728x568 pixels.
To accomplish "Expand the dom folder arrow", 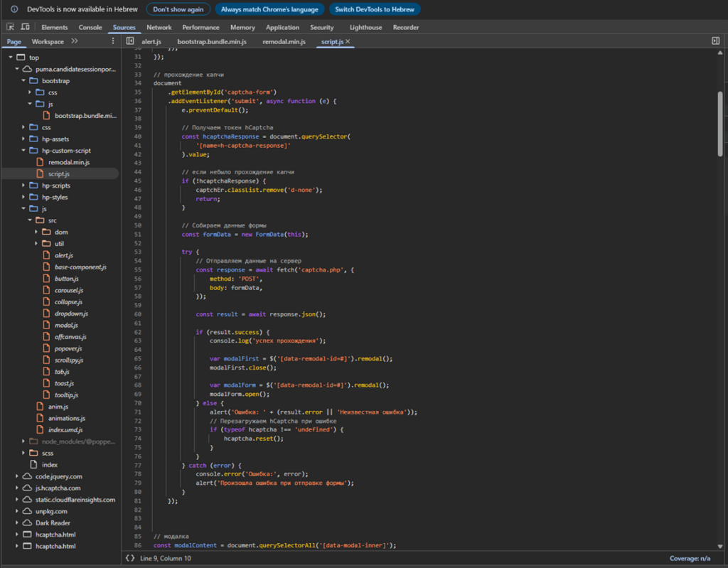I will click(36, 231).
